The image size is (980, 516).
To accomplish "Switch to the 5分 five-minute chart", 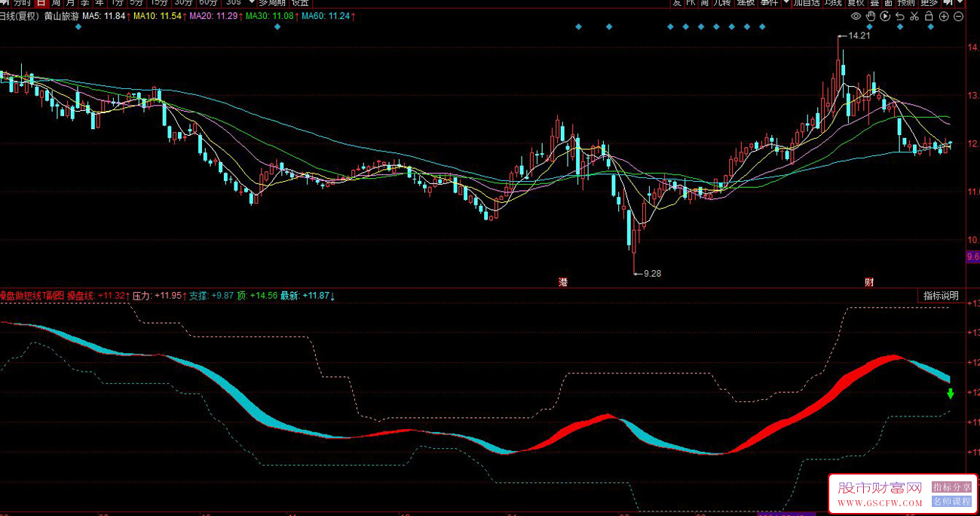I will pyautogui.click(x=136, y=3).
